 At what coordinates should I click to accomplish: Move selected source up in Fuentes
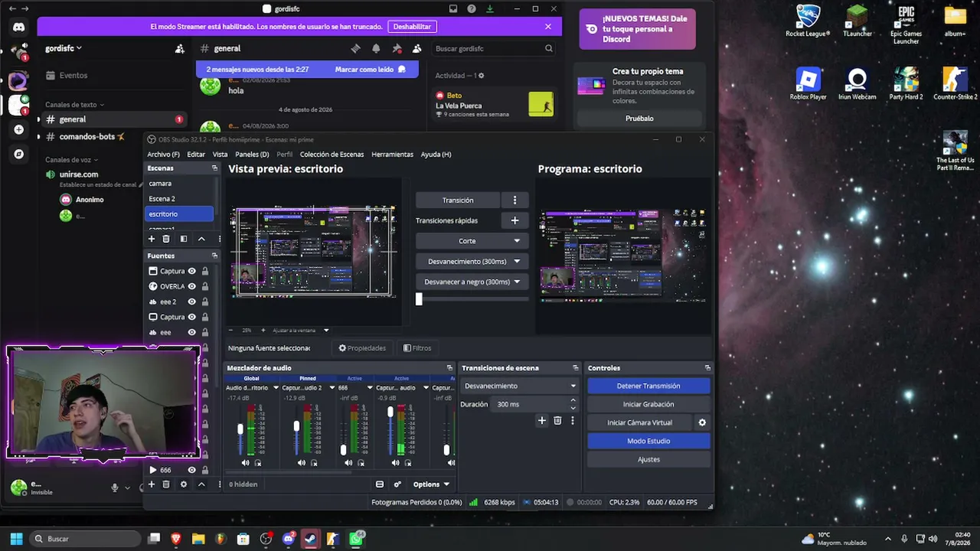click(201, 484)
